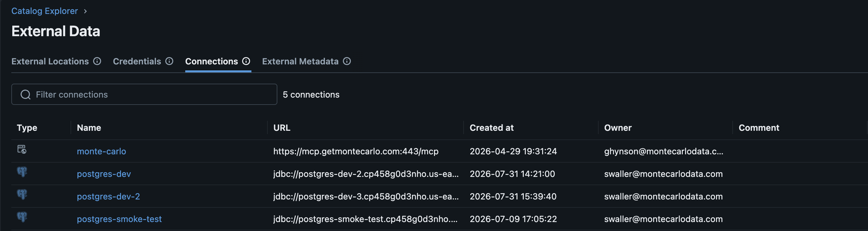Click the PostgreSQL icon for postgres-dev-2
This screenshot has width=868, height=231.
point(22,194)
